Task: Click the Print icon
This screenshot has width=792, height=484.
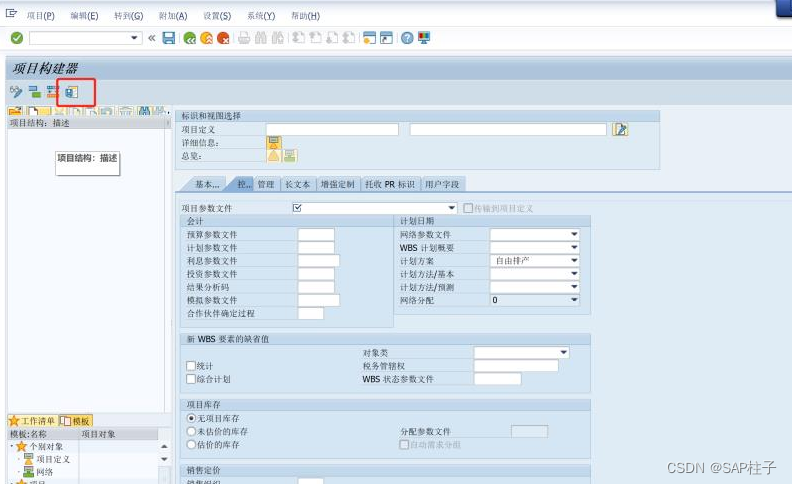Action: (x=244, y=38)
